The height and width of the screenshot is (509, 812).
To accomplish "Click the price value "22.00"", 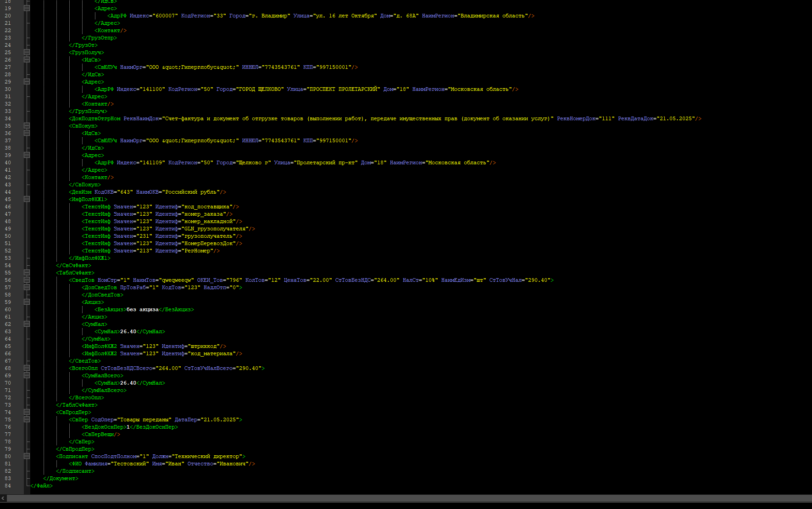I will 321,280.
